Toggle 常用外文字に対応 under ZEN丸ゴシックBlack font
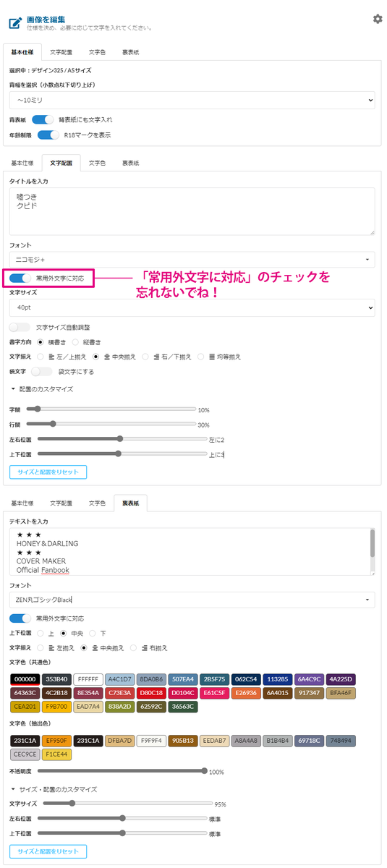 tap(20, 618)
